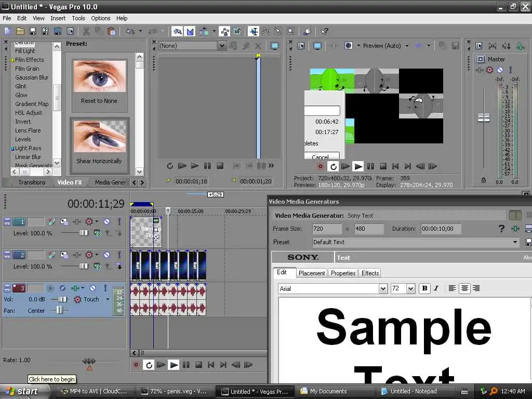This screenshot has height=399, width=532.
Task: Toggle loop playback in Video Preview
Action: coord(333,166)
